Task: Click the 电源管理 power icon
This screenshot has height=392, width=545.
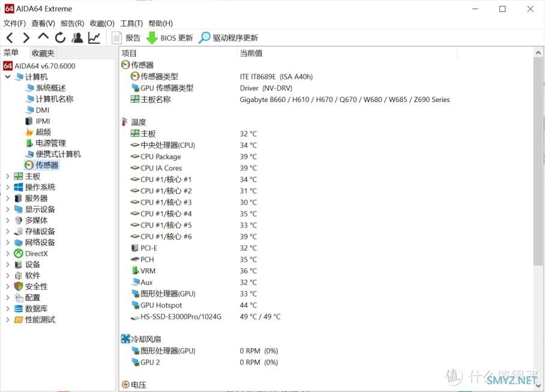Action: coord(30,143)
